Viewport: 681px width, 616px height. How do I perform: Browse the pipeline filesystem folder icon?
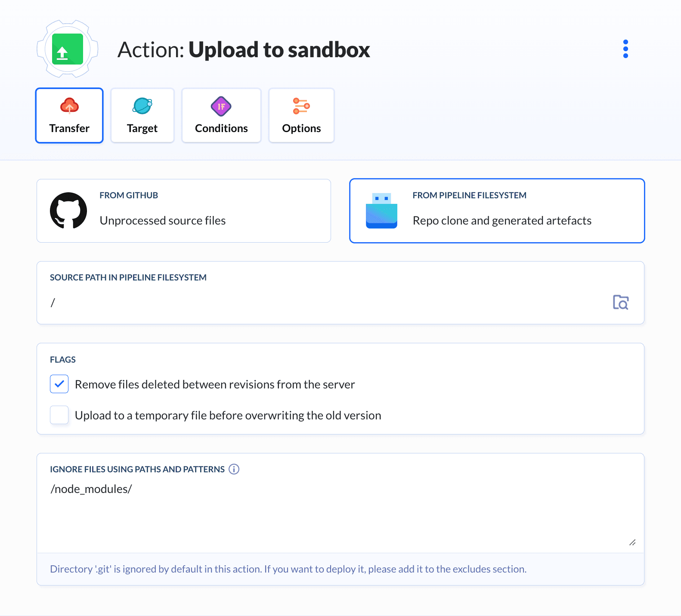pos(621,302)
